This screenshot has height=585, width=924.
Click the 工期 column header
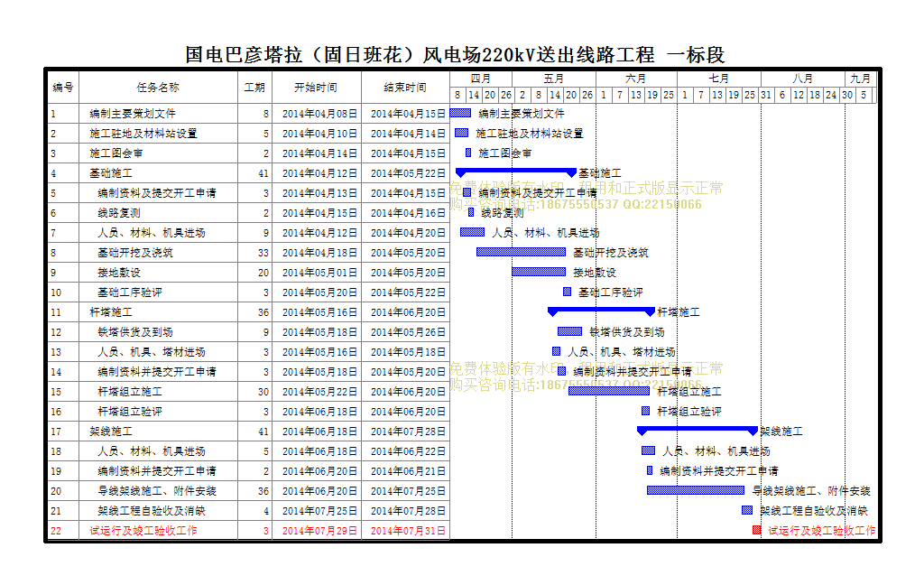(254, 88)
